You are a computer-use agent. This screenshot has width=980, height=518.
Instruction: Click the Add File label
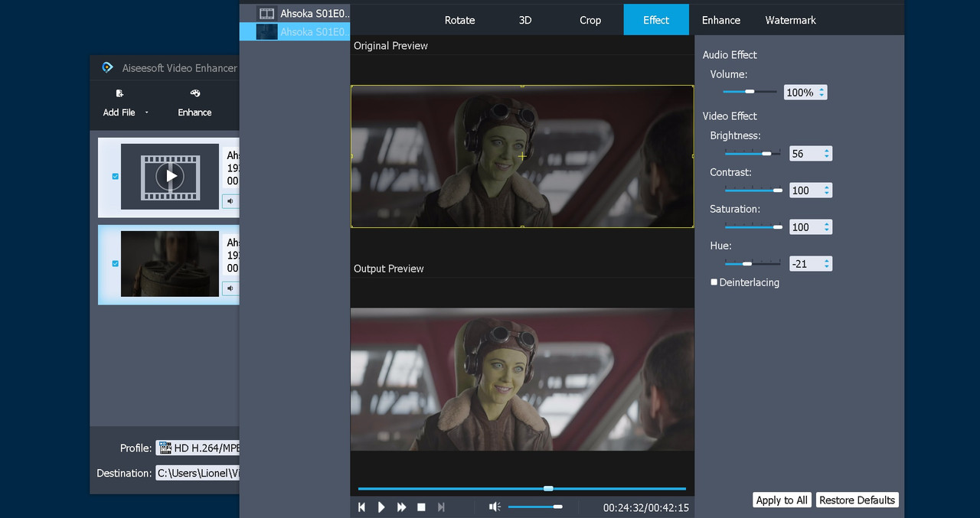(119, 112)
